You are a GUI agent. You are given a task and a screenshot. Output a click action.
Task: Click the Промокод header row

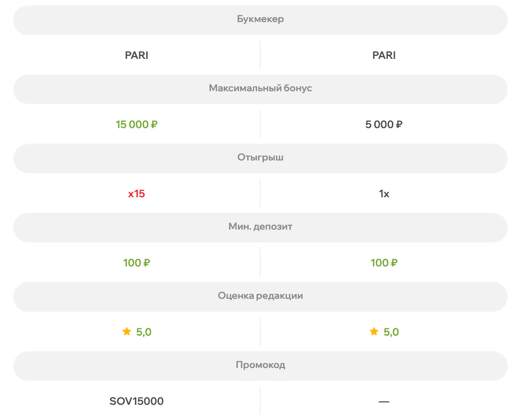(x=260, y=366)
